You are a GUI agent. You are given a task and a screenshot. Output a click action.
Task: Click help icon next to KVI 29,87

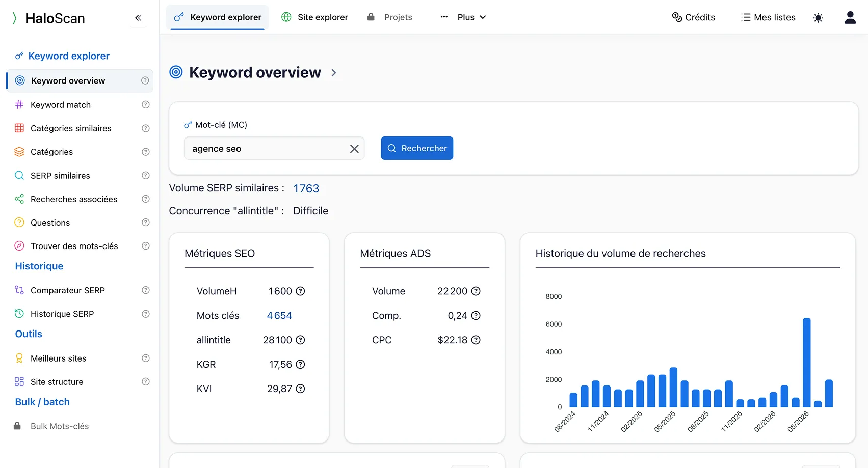(301, 389)
